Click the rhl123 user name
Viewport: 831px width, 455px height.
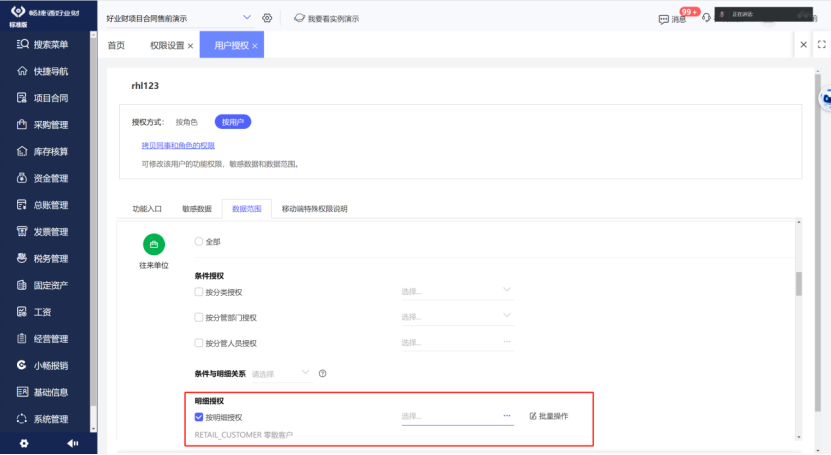coord(145,85)
